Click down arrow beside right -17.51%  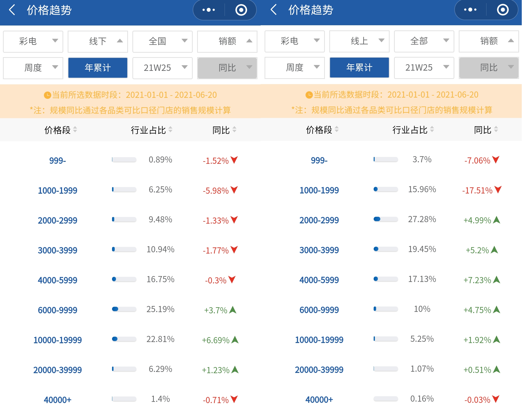tap(498, 190)
